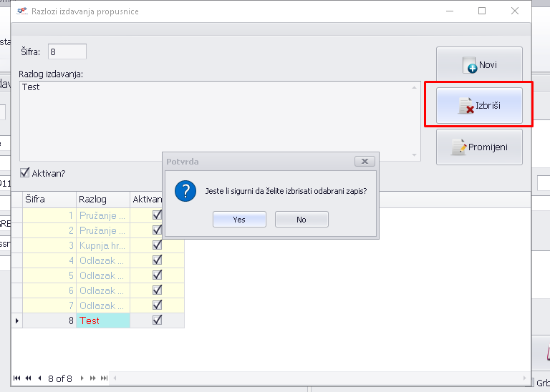Go to the previous record
The image size is (550, 392).
[40, 378]
